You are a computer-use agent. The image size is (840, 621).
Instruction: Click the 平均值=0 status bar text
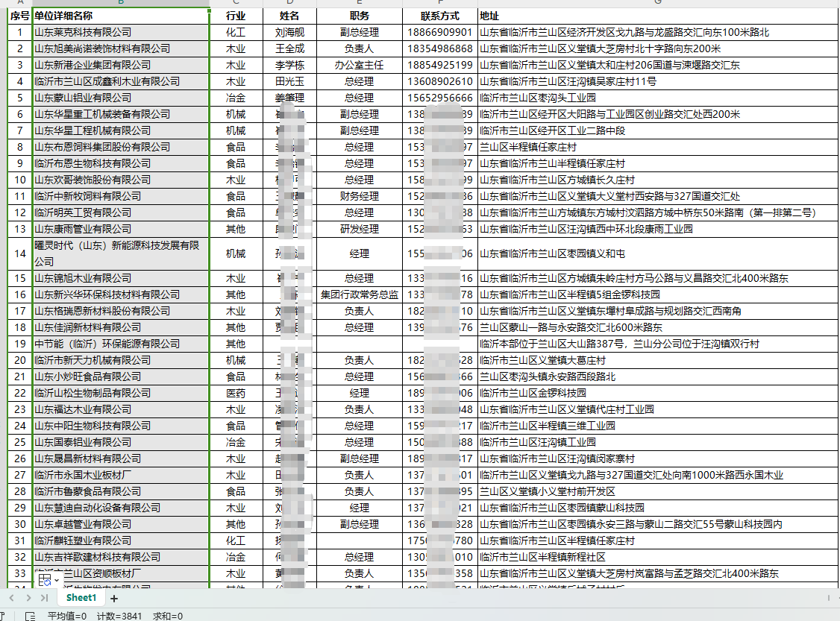point(67,616)
